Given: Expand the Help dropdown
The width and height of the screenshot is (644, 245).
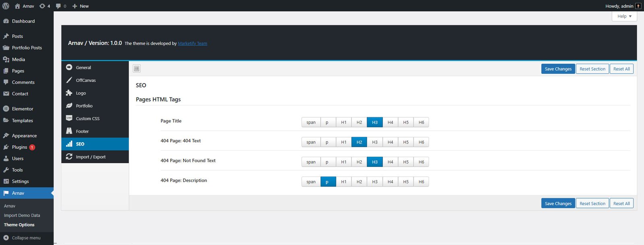Looking at the screenshot, I should click(x=624, y=16).
